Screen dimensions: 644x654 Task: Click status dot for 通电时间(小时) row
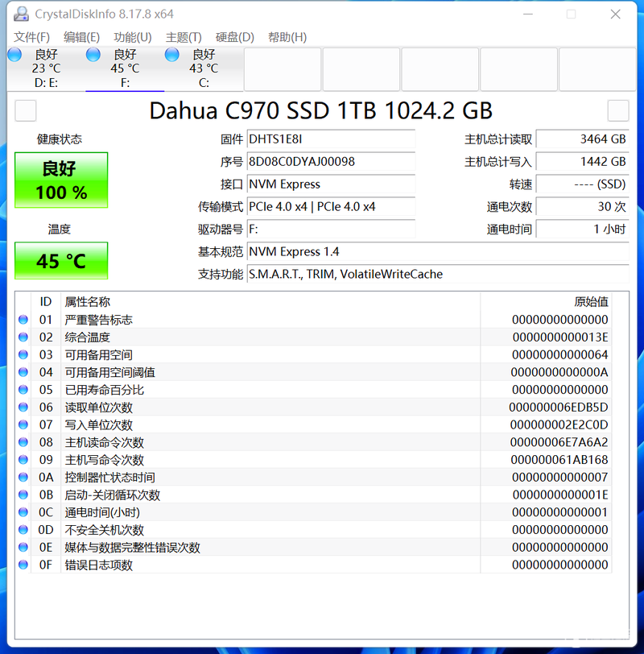(23, 512)
